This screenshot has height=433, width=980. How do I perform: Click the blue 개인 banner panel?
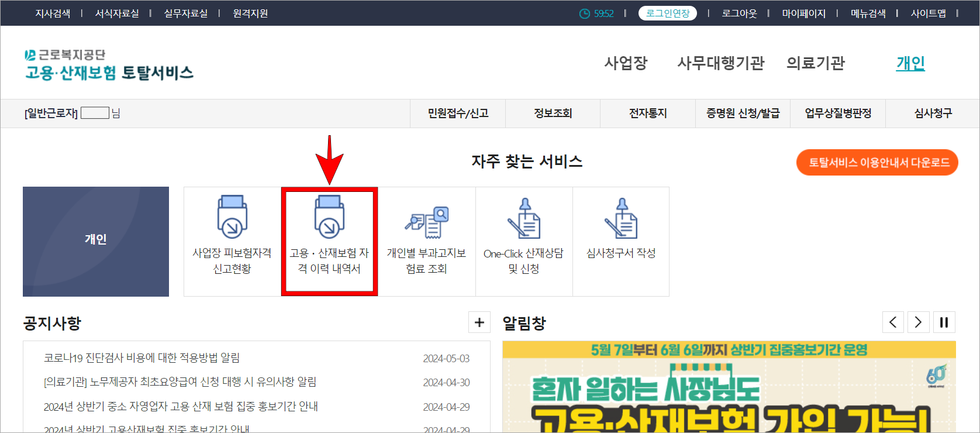[x=96, y=242]
